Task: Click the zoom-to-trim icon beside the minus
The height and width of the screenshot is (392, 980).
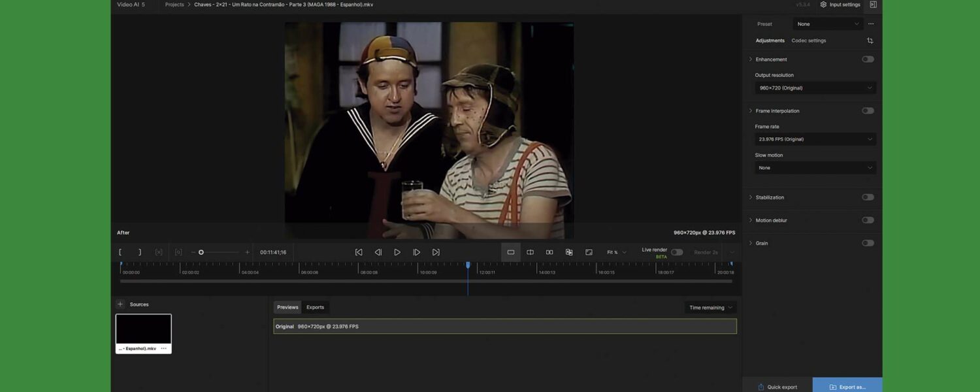Action: pos(178,252)
